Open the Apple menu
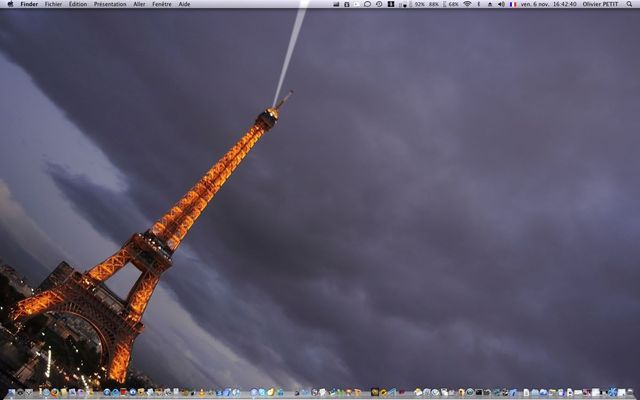The height and width of the screenshot is (400, 640). [9, 4]
